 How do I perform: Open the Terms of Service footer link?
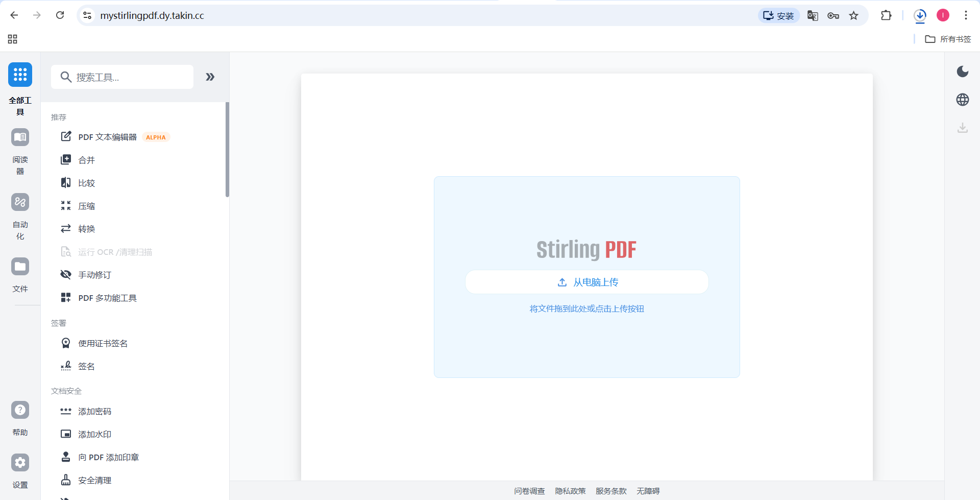pyautogui.click(x=611, y=491)
